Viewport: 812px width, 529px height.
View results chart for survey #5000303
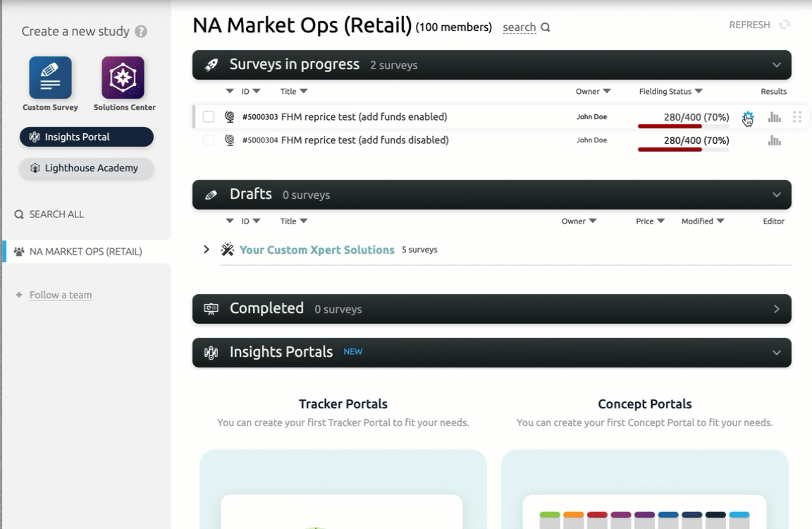774,117
